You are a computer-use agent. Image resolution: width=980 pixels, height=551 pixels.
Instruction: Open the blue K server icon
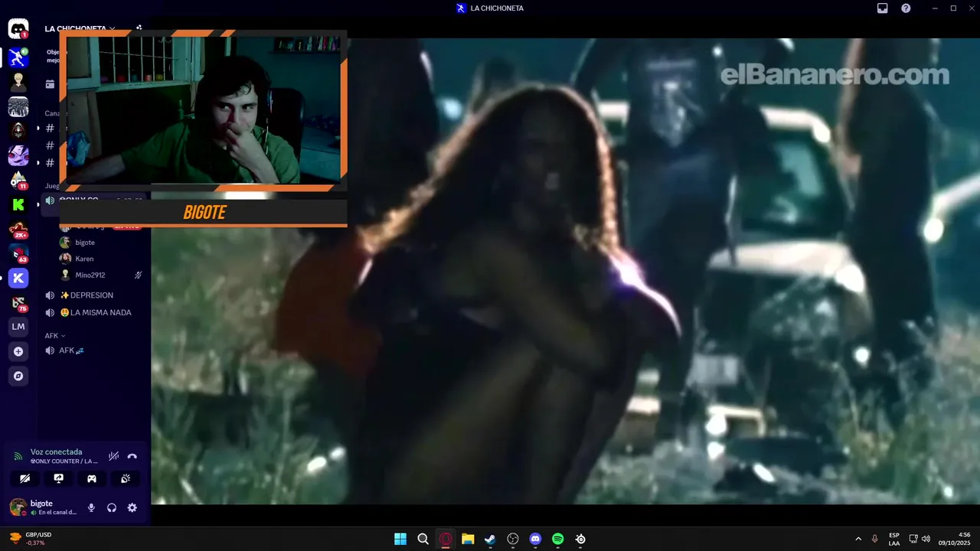(18, 278)
